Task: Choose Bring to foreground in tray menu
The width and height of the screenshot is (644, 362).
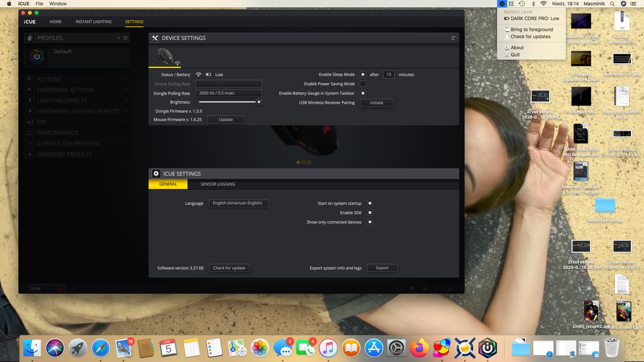Action: (x=531, y=30)
